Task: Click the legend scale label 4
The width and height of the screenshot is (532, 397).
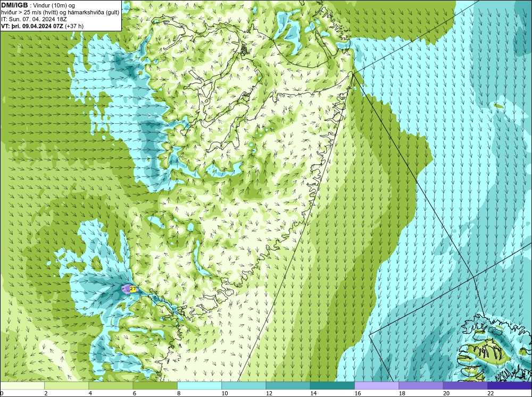Action: click(x=90, y=393)
